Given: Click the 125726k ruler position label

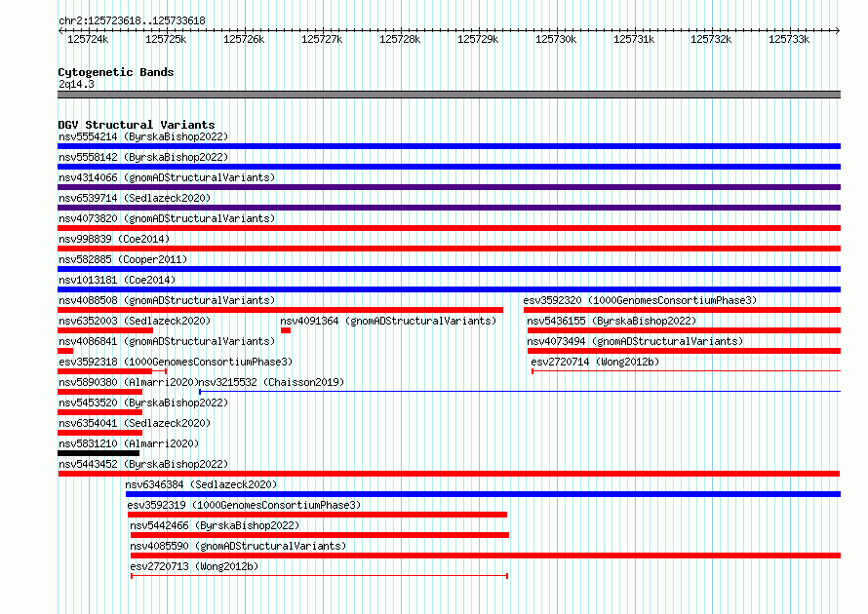Looking at the screenshot, I should point(244,39).
